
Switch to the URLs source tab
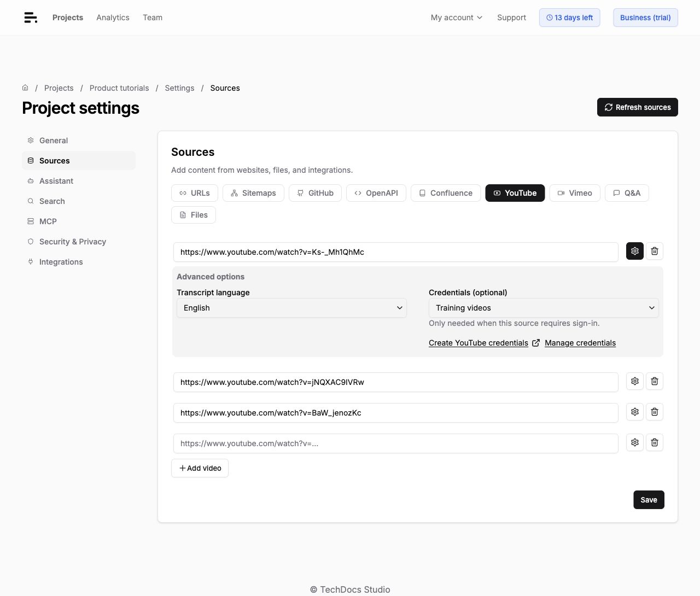click(195, 193)
